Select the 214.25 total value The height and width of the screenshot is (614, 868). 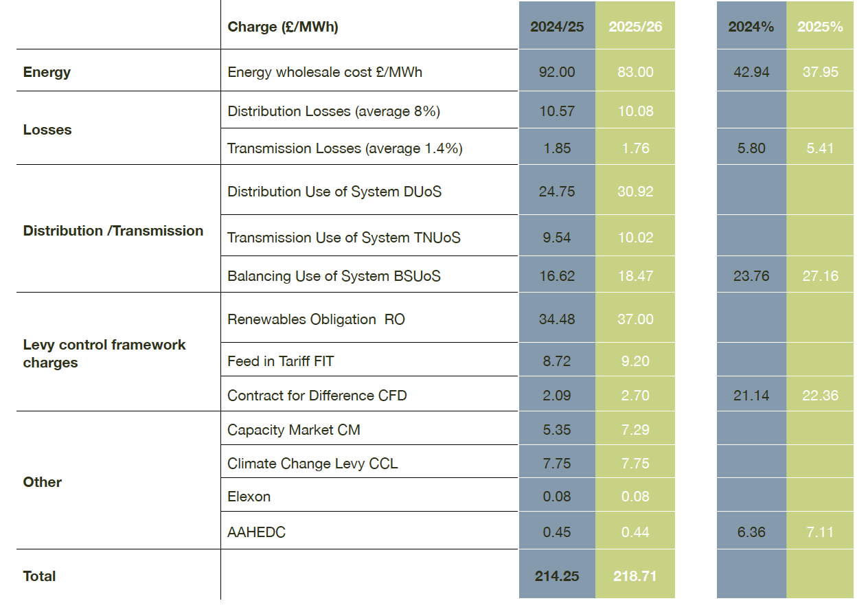(x=557, y=576)
